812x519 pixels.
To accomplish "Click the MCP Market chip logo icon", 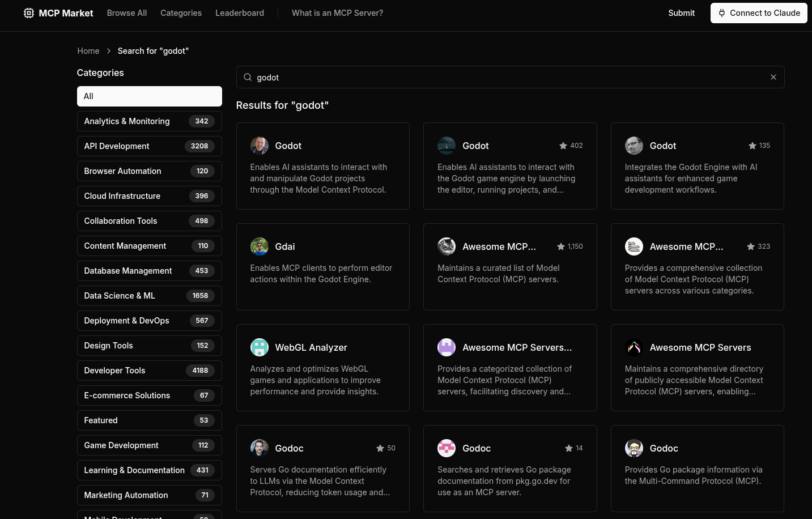I will click(x=29, y=13).
